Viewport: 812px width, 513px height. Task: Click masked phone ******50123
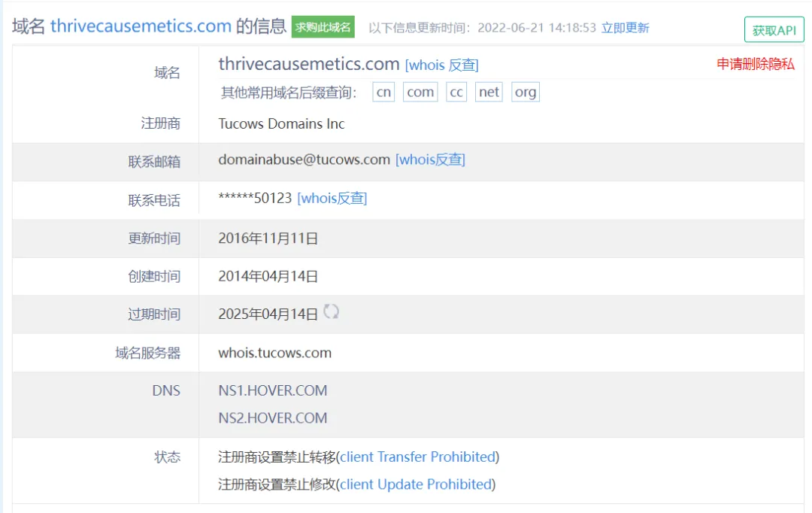(x=256, y=198)
